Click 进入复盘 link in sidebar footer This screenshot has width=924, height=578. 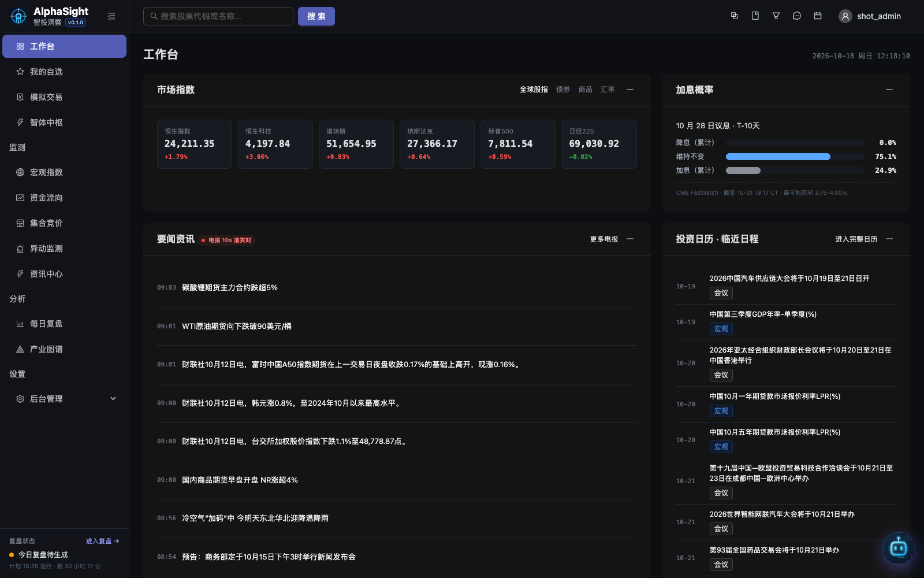(103, 541)
